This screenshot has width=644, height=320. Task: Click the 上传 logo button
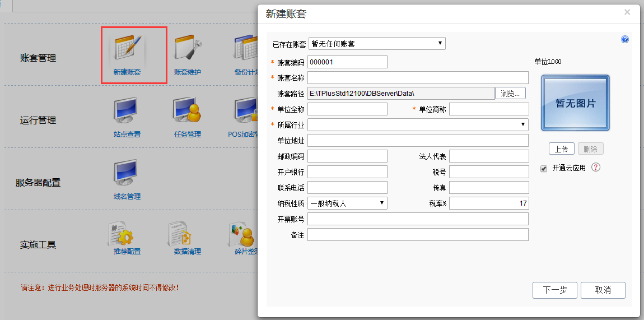[x=561, y=149]
